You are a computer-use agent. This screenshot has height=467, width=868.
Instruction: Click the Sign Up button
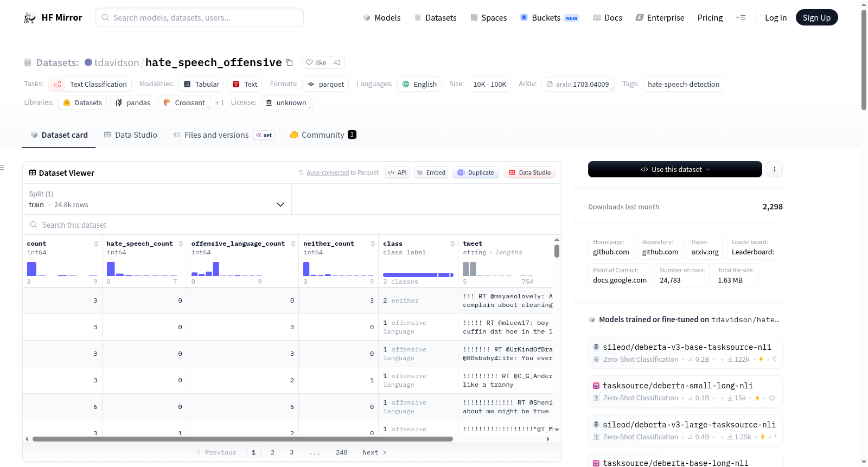(x=817, y=18)
